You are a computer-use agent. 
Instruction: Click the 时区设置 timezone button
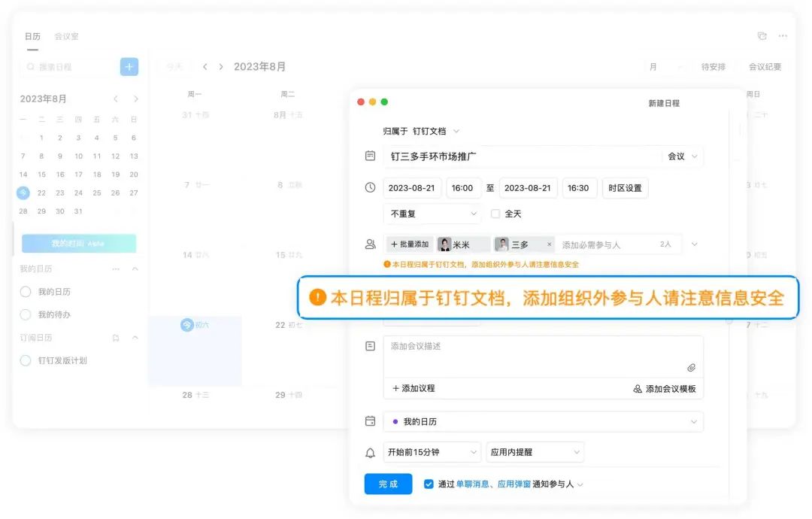click(x=625, y=188)
